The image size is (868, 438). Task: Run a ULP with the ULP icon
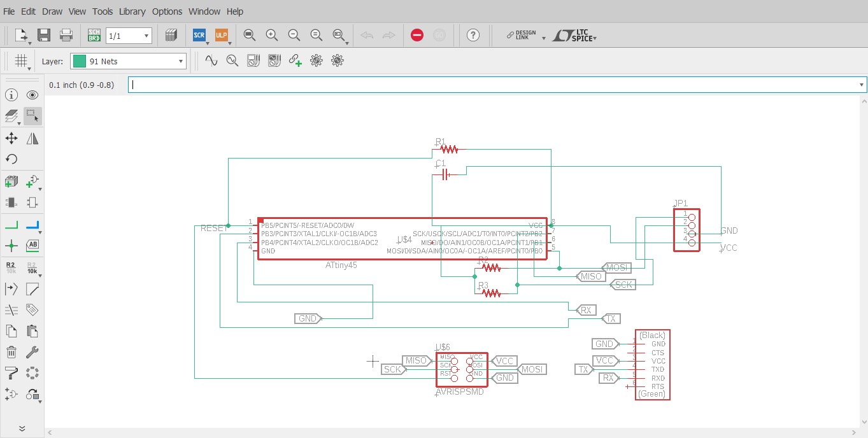point(222,35)
